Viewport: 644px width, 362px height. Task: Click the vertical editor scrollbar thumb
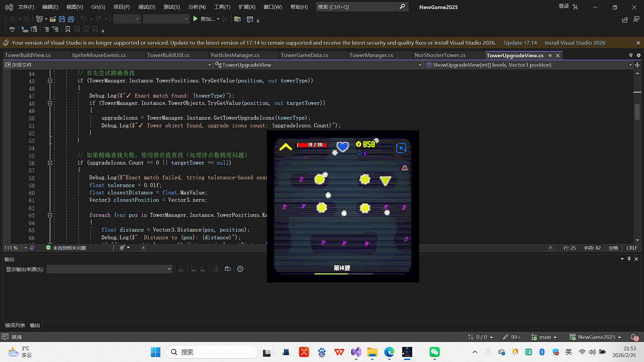pyautogui.click(x=637, y=112)
